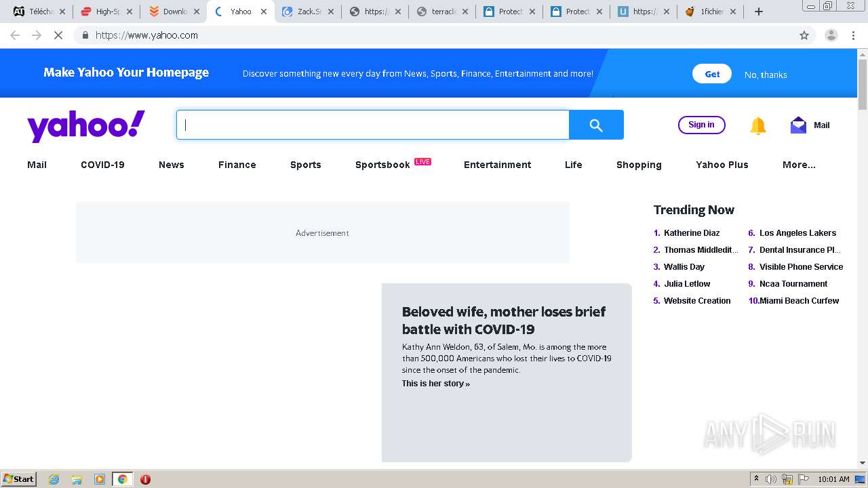Show hidden system tray icons
Image resolution: width=868 pixels, height=488 pixels.
(756, 479)
